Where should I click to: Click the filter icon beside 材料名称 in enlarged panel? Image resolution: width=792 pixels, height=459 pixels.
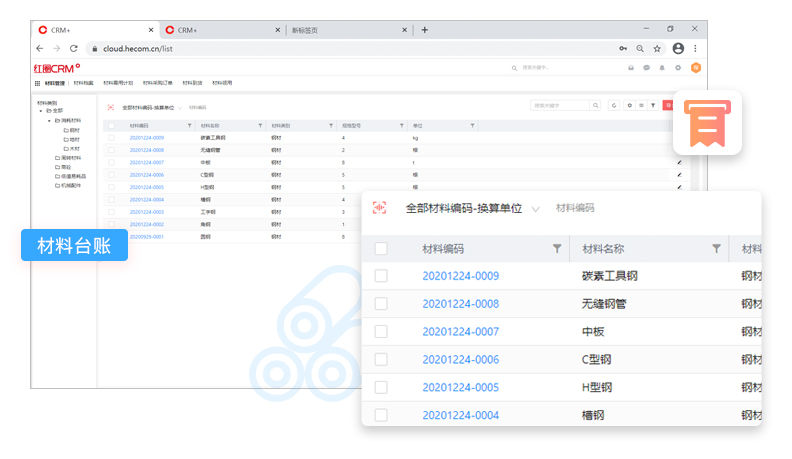click(716, 249)
